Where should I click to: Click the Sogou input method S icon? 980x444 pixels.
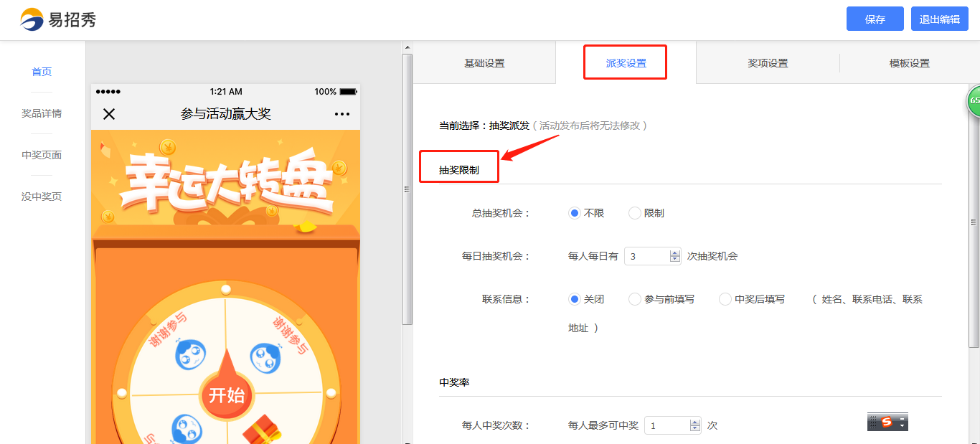tap(887, 422)
